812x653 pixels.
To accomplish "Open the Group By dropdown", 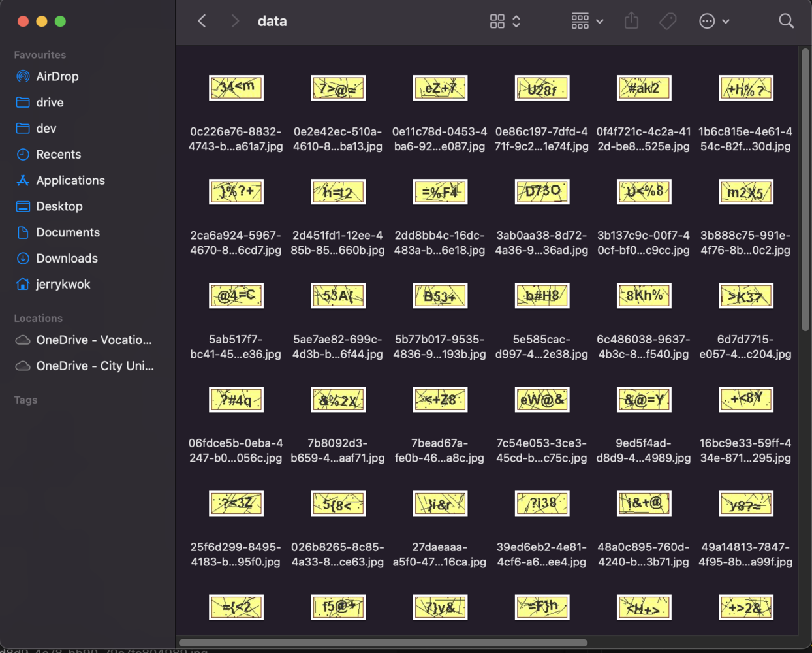I will point(587,22).
